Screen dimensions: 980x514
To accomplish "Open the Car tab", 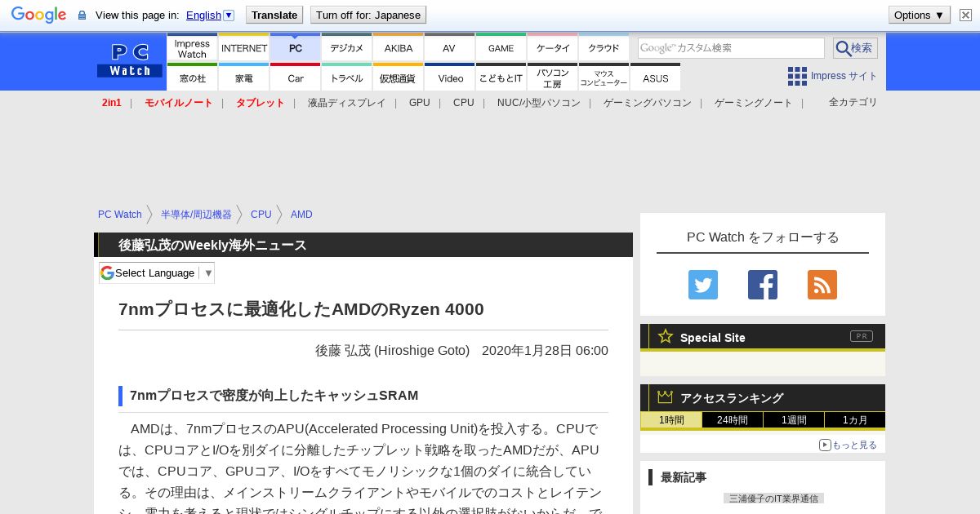I will click(x=296, y=77).
